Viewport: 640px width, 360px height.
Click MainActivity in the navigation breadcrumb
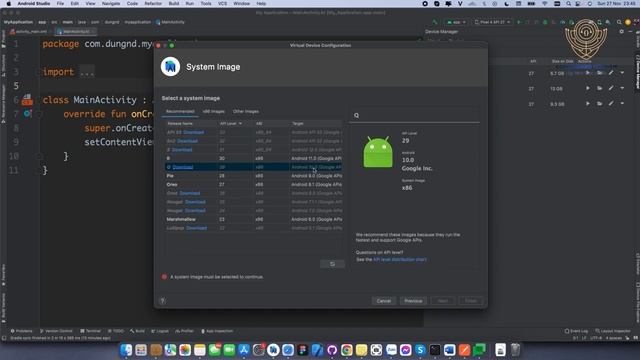[x=170, y=22]
